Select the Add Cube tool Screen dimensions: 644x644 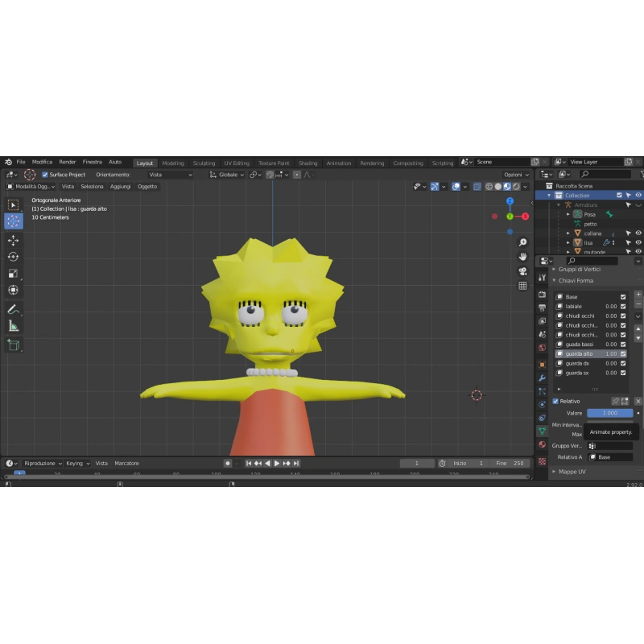13,345
